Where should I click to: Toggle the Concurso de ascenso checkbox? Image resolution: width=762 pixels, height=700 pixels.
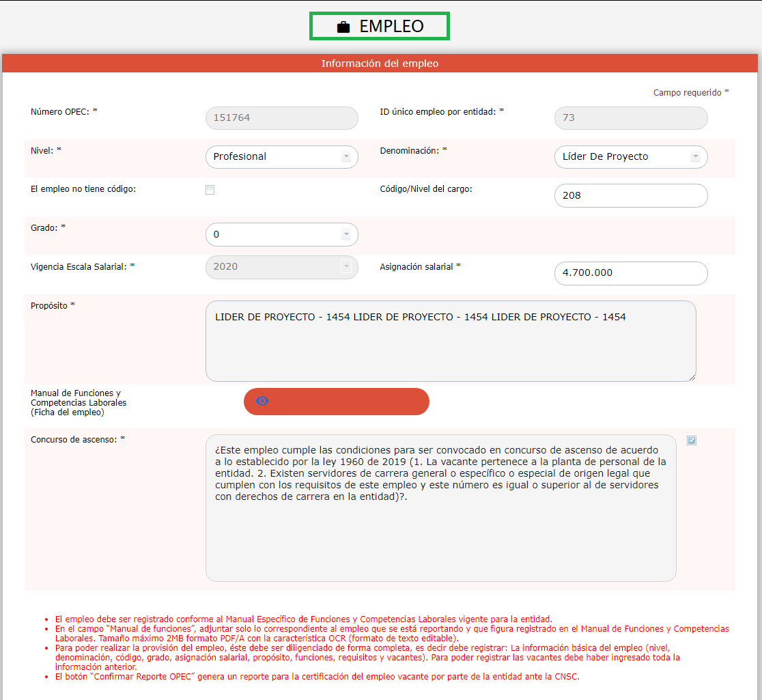click(x=692, y=440)
